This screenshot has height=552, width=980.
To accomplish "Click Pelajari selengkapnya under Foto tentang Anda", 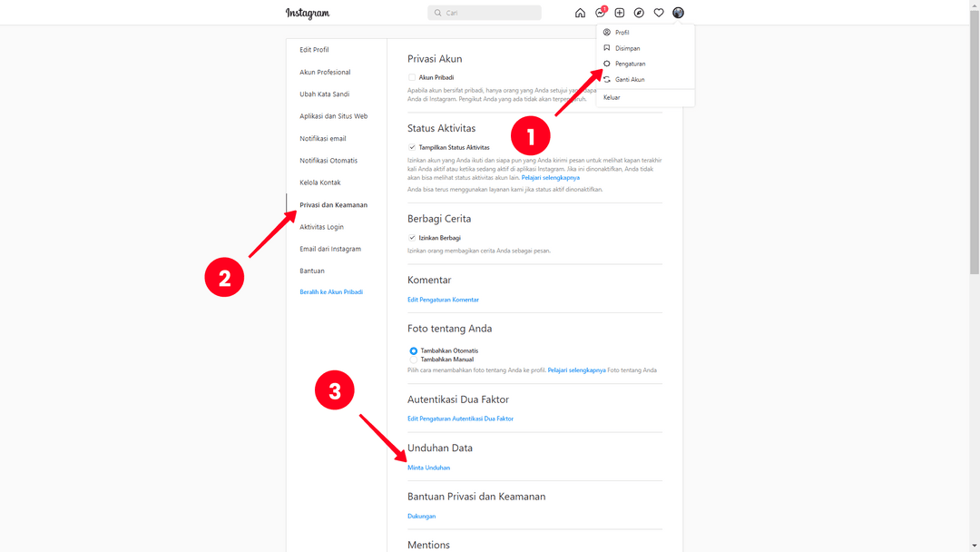I will (577, 370).
